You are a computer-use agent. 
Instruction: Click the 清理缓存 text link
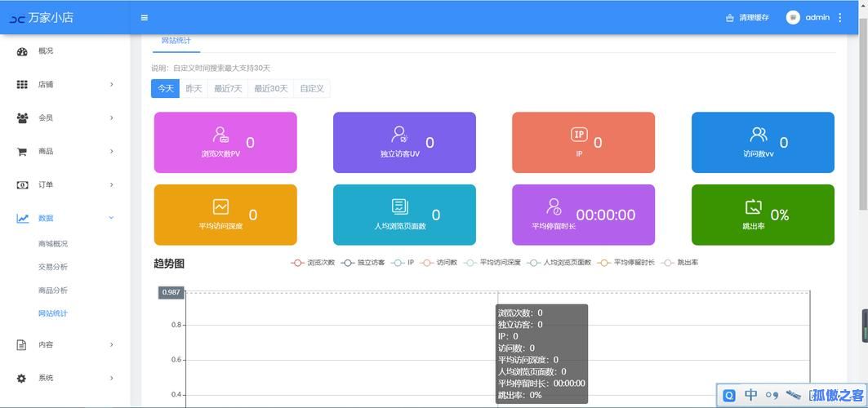coord(754,18)
